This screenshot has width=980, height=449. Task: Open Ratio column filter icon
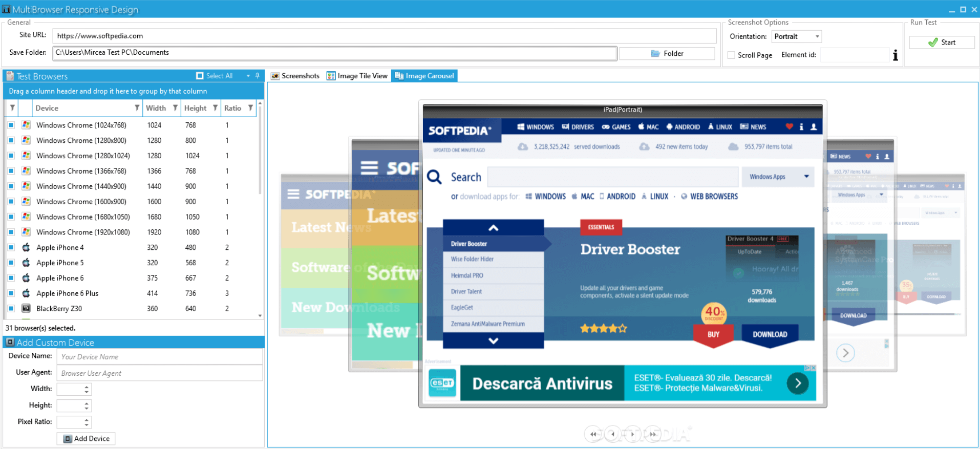250,108
